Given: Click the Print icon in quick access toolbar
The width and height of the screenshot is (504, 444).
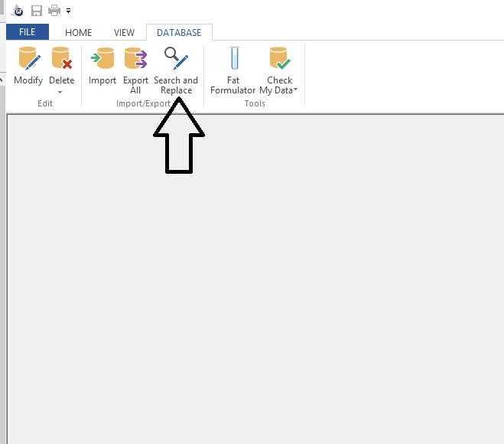Looking at the screenshot, I should pos(54,11).
